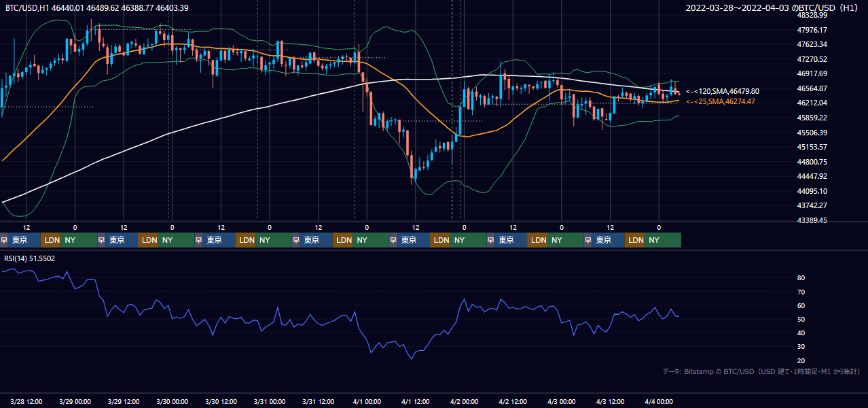This screenshot has width=868, height=408.
Task: Click RSI scale value 50
Action: tap(801, 319)
